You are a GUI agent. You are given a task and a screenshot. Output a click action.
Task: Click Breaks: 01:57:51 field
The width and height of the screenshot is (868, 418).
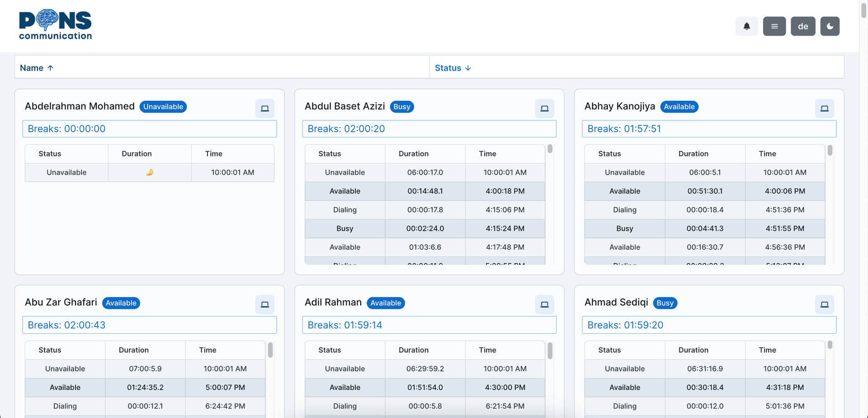tap(709, 129)
